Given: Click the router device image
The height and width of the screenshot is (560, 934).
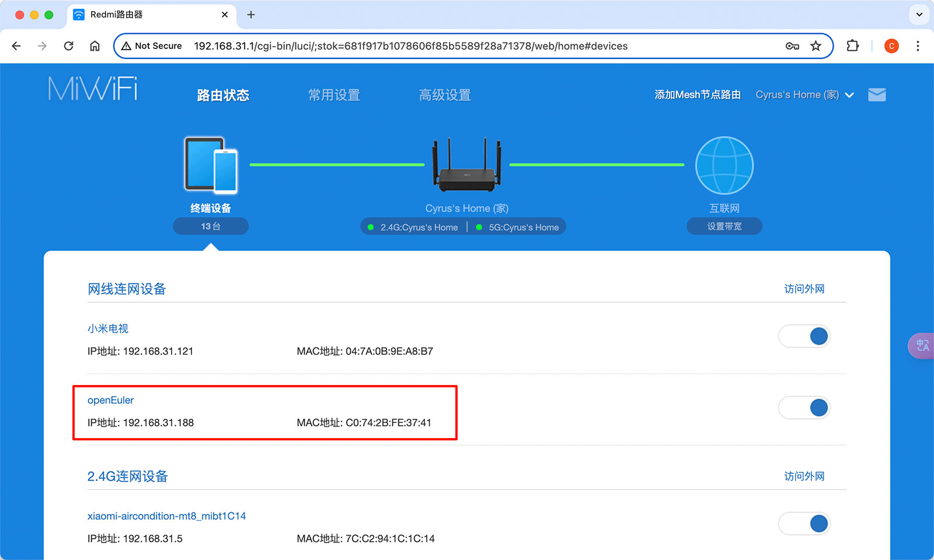Looking at the screenshot, I should click(466, 165).
